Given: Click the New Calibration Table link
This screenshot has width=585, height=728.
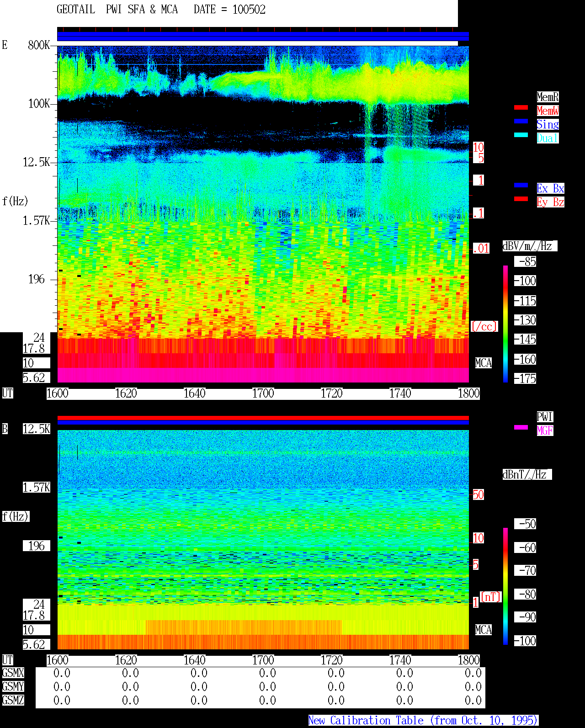Looking at the screenshot, I should [x=423, y=720].
